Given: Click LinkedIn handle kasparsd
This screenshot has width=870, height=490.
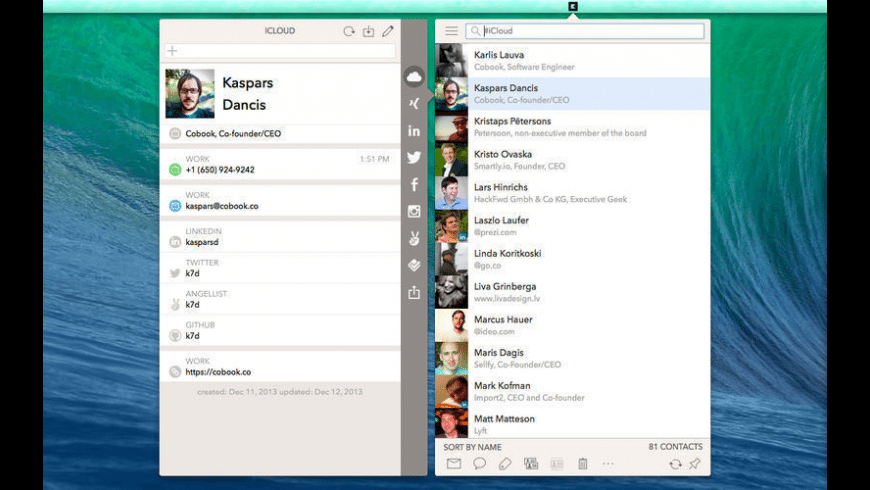Looking at the screenshot, I should (202, 243).
